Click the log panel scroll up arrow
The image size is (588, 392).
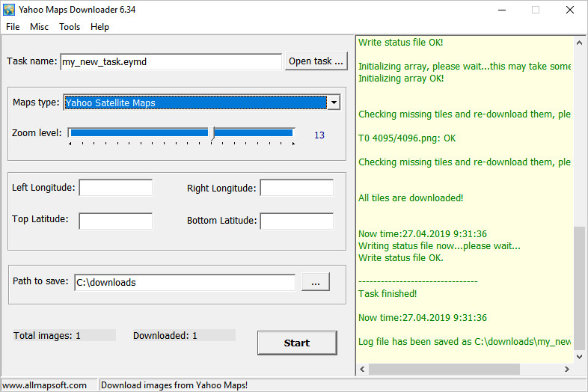(x=579, y=43)
